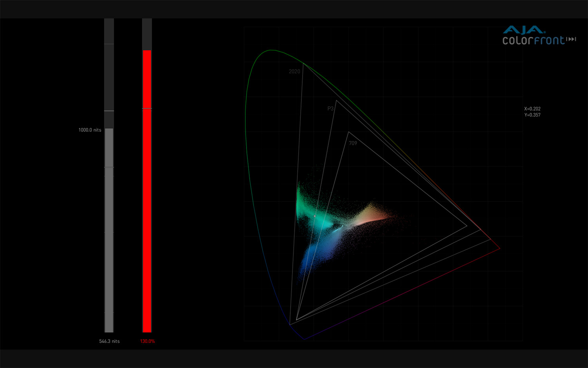Select the 2020 gamut triangle label
The width and height of the screenshot is (588, 368).
coord(294,71)
